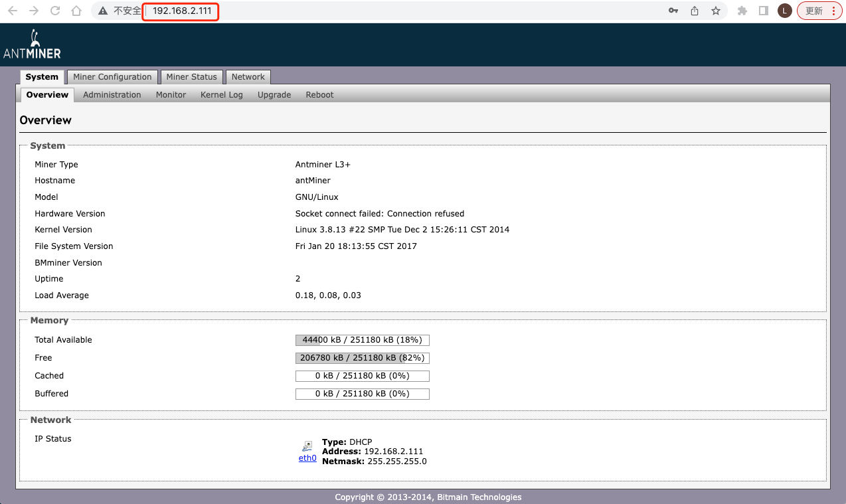Select the Network tab

[248, 76]
